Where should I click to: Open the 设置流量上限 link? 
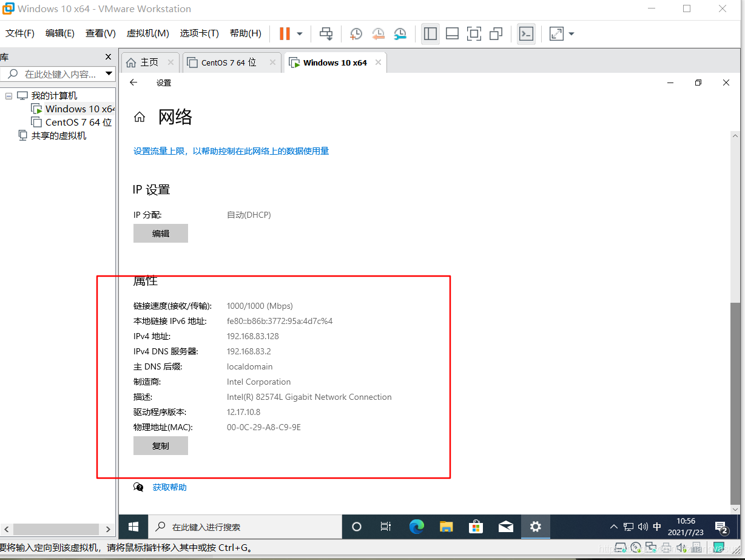231,151
